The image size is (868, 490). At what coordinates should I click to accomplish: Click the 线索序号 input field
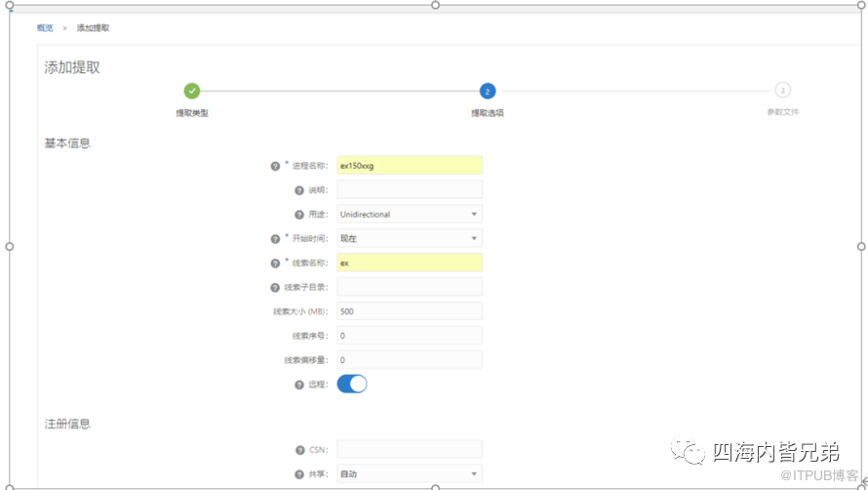pyautogui.click(x=410, y=336)
